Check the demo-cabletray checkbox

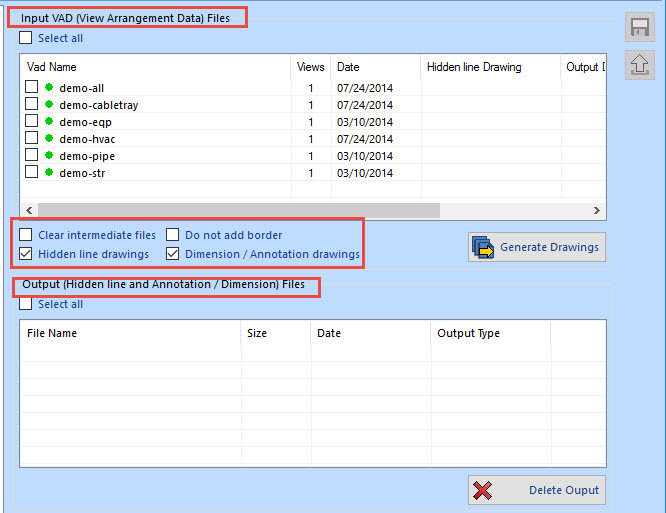click(x=32, y=105)
